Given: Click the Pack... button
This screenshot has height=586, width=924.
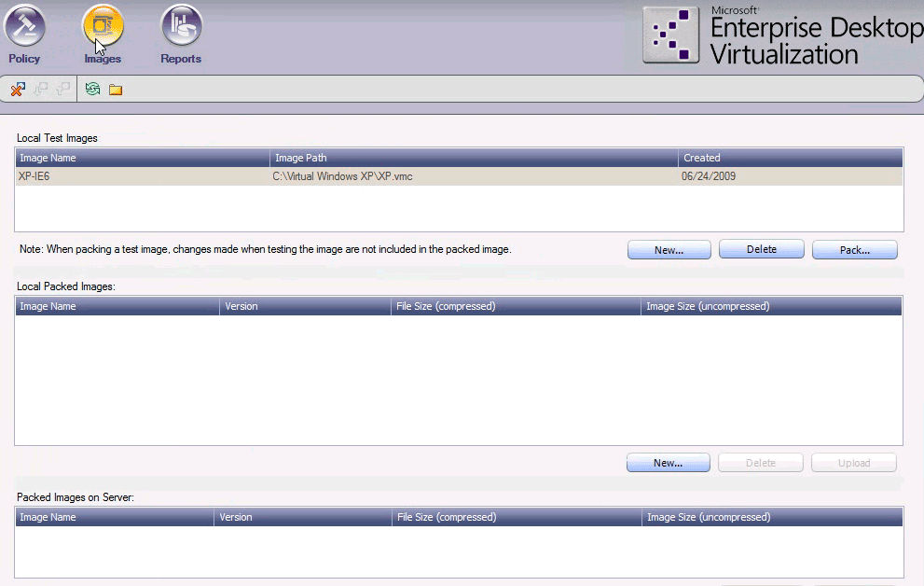Looking at the screenshot, I should [854, 250].
